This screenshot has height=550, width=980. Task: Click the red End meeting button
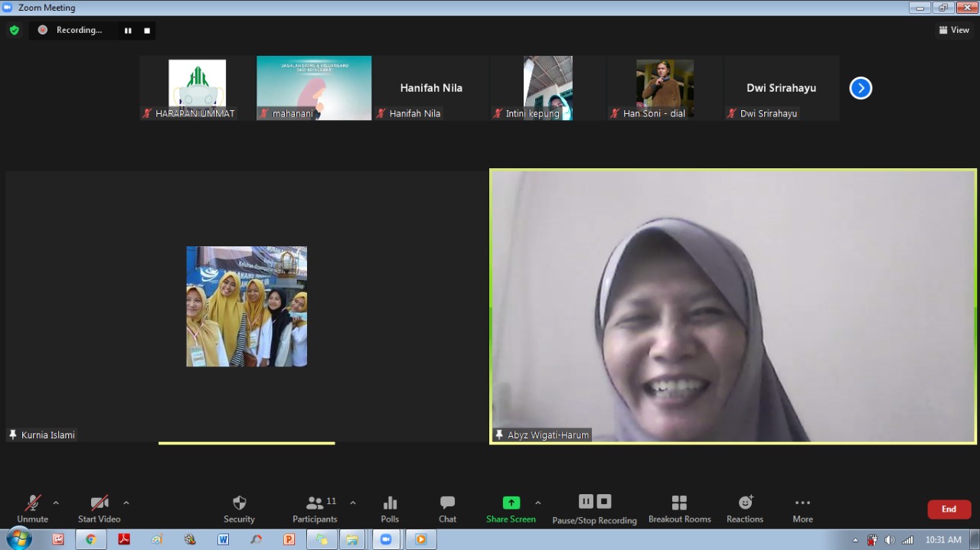[x=949, y=509]
